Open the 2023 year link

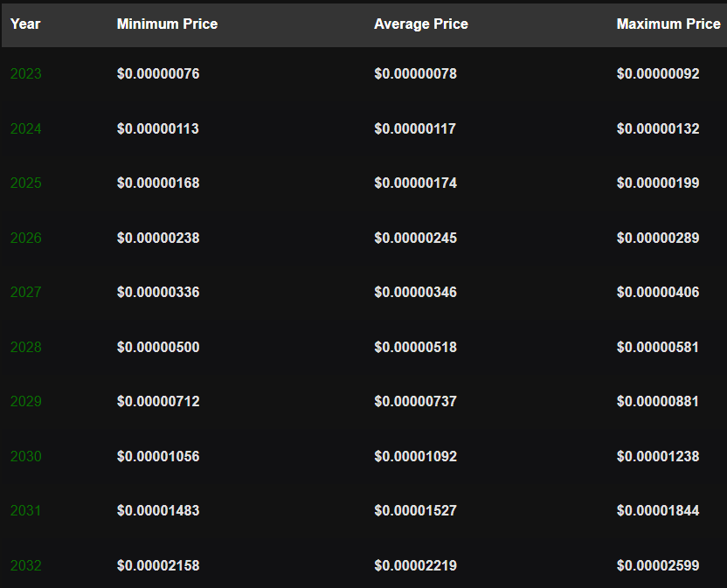point(26,73)
